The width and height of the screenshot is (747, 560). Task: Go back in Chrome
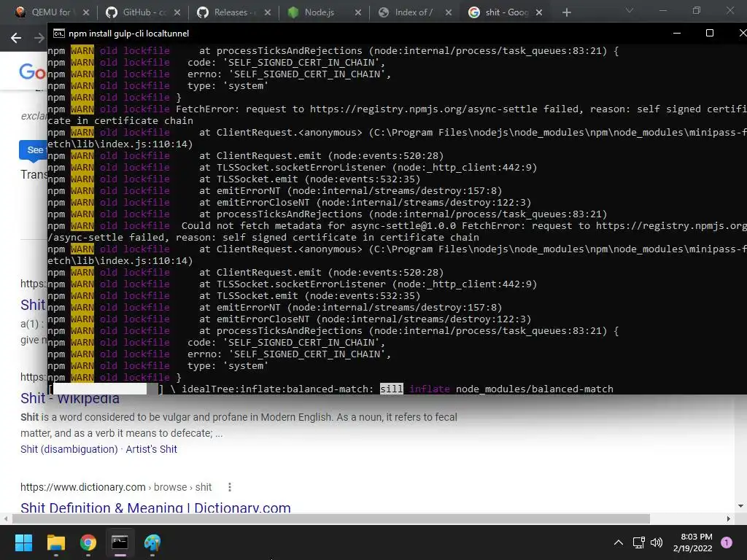click(x=16, y=38)
